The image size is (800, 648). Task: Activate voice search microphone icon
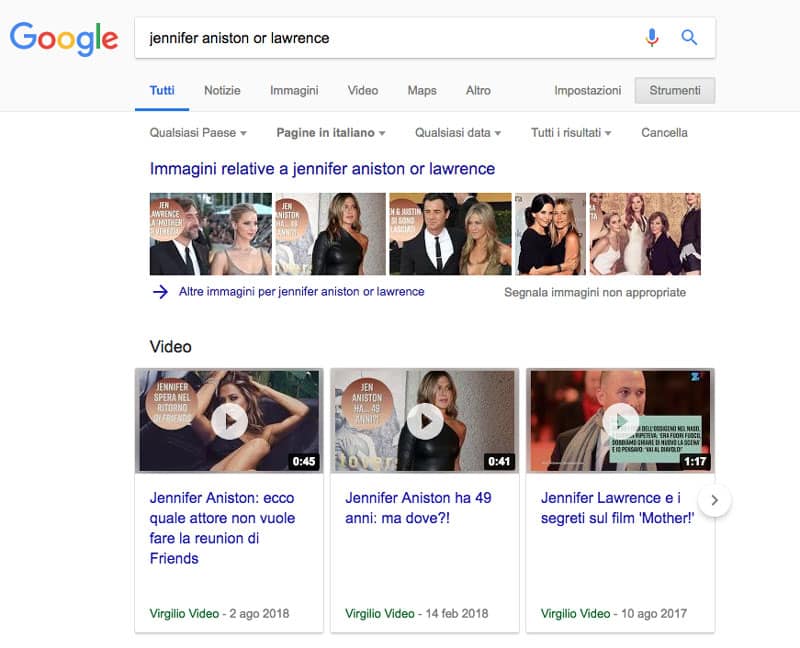click(652, 37)
